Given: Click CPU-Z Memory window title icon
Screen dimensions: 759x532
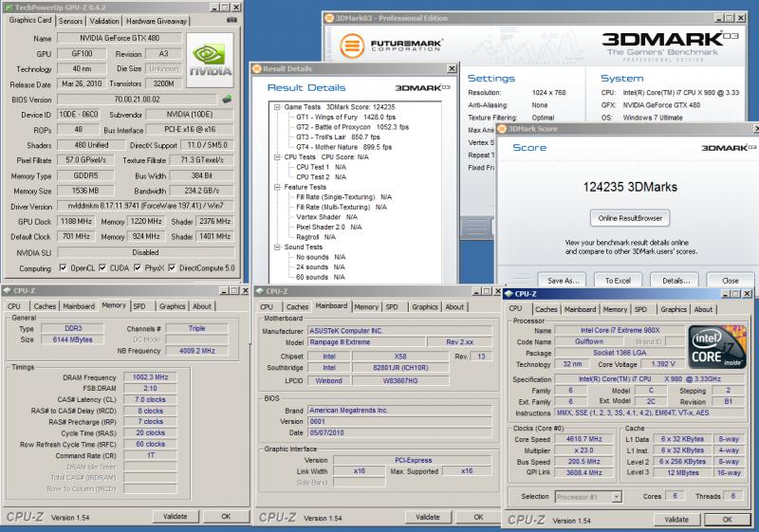Looking at the screenshot, I should click(7, 290).
